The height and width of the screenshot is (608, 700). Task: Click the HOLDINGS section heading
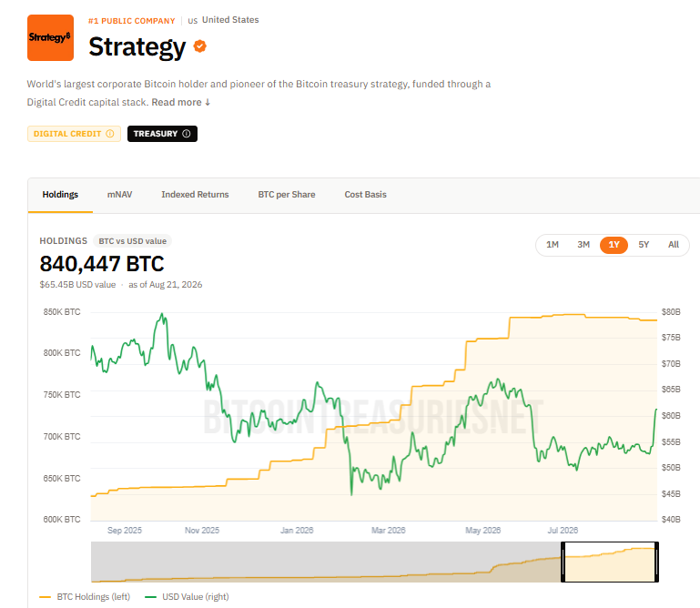pos(64,241)
